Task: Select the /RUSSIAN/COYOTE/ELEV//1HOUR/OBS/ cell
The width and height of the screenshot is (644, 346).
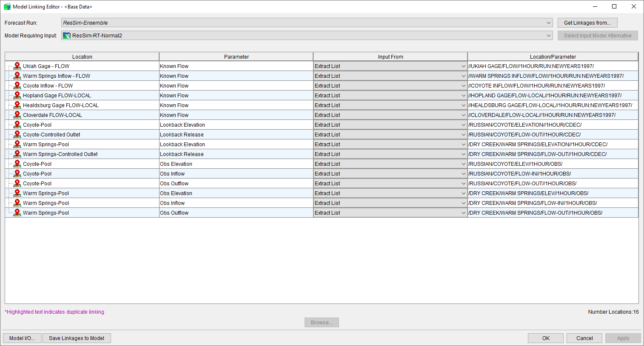Action: 553,164
